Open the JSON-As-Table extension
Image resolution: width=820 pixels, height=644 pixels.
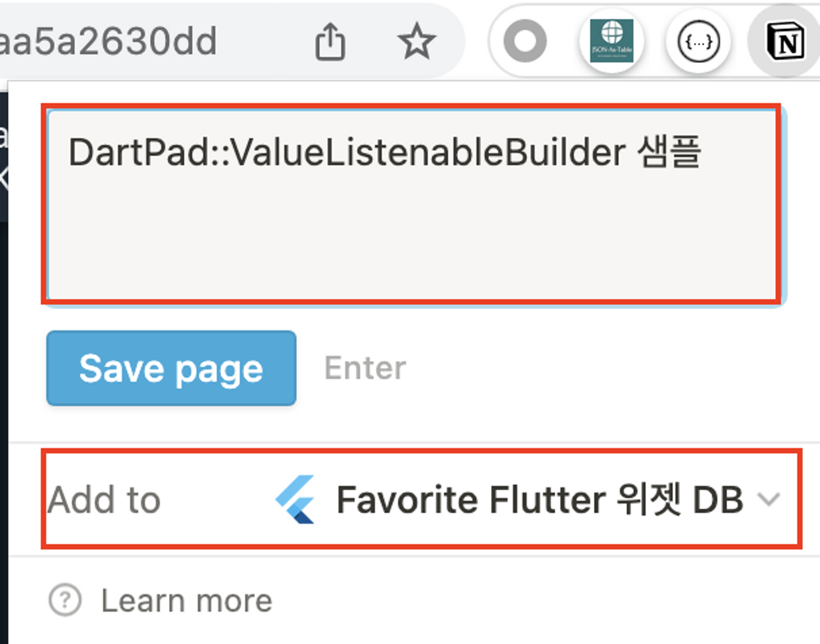pos(611,41)
